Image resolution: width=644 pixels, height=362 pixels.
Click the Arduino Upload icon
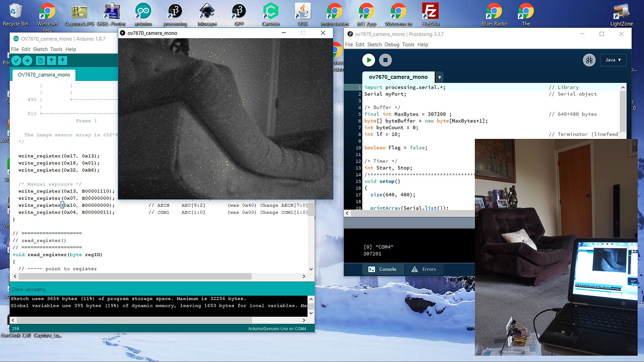point(27,61)
